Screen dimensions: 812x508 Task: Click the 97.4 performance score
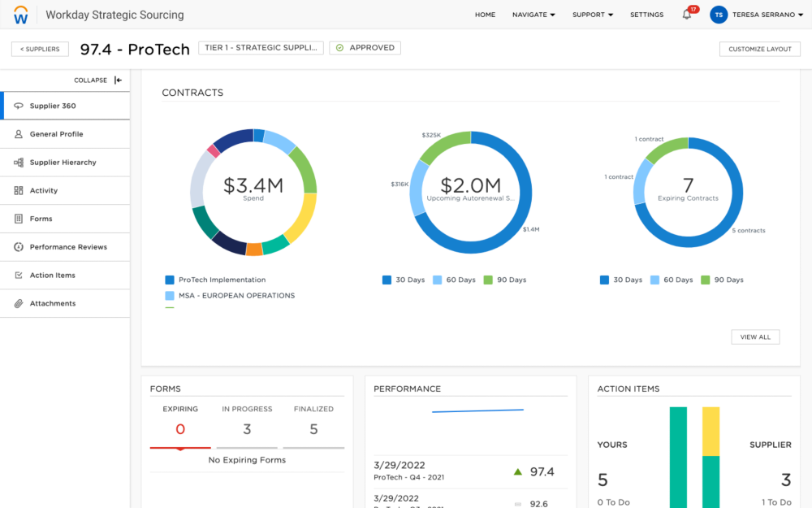[542, 471]
